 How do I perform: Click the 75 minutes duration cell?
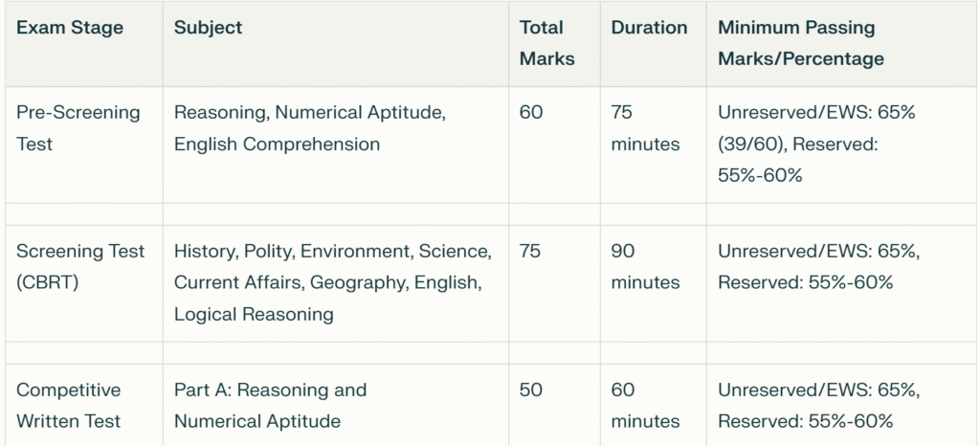pyautogui.click(x=653, y=145)
